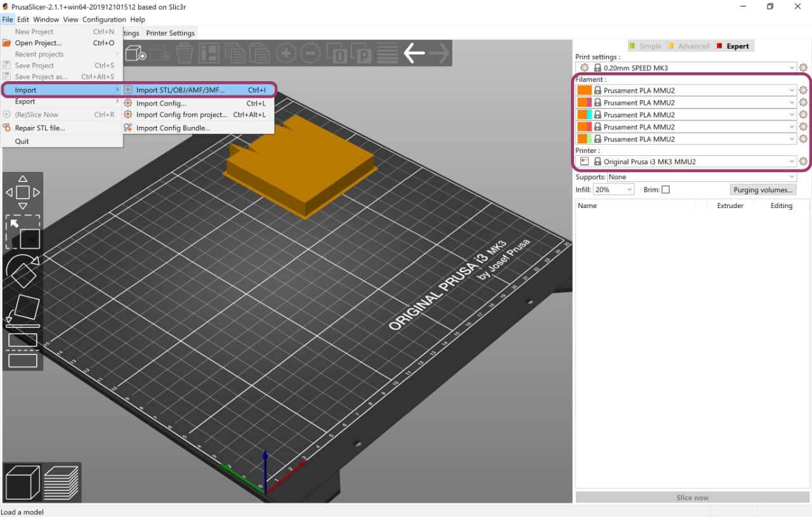Select the Move gizmo tool
The width and height of the screenshot is (812, 517).
pyautogui.click(x=23, y=192)
